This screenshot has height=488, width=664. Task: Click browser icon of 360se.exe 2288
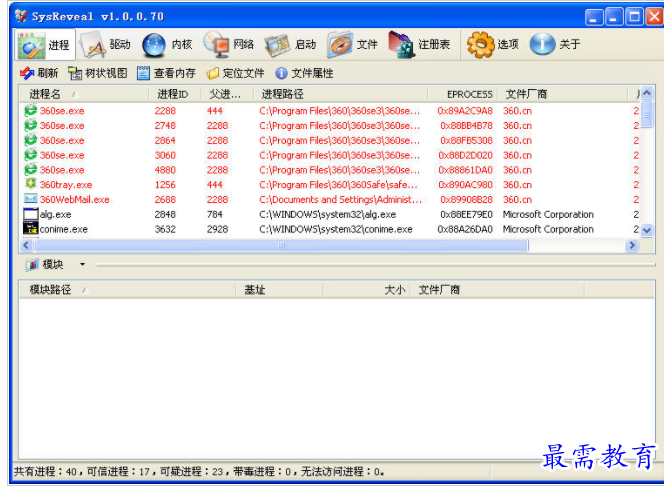point(30,110)
